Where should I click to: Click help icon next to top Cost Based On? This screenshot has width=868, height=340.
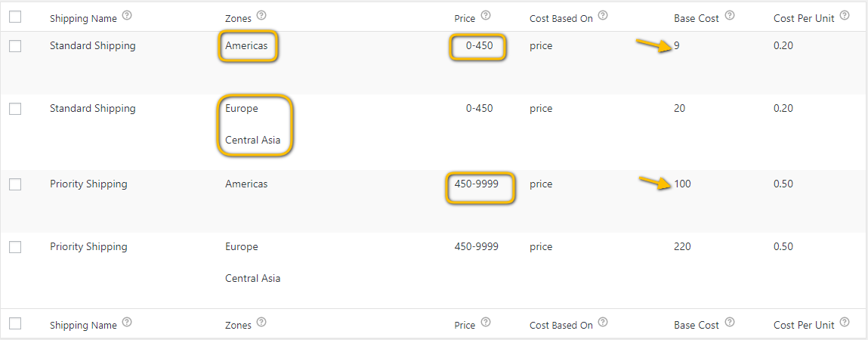coord(603,16)
